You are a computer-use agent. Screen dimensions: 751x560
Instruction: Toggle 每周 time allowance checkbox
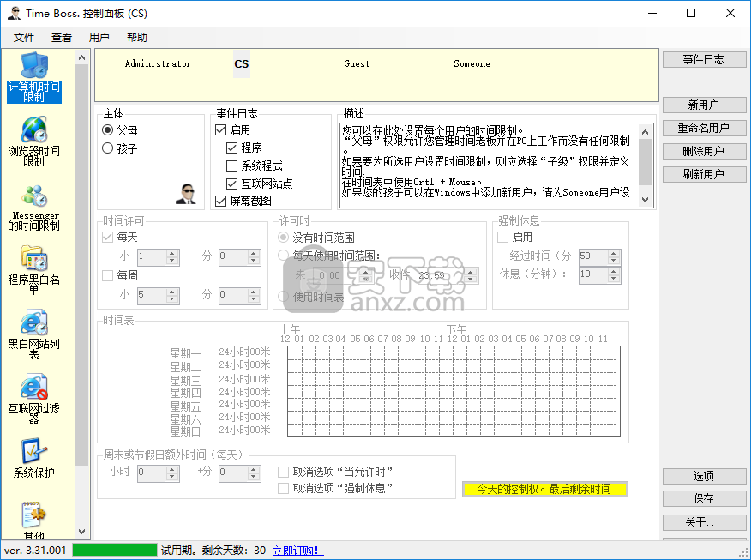[x=108, y=275]
